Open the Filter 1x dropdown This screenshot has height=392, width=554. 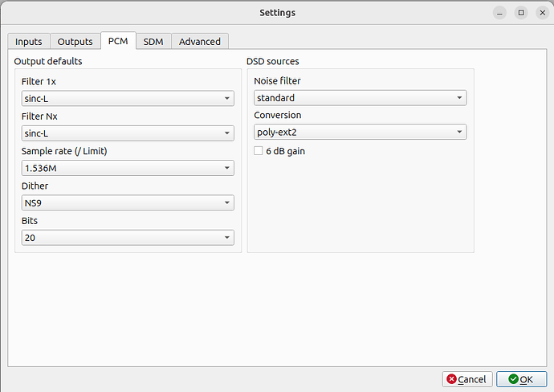pyautogui.click(x=128, y=98)
